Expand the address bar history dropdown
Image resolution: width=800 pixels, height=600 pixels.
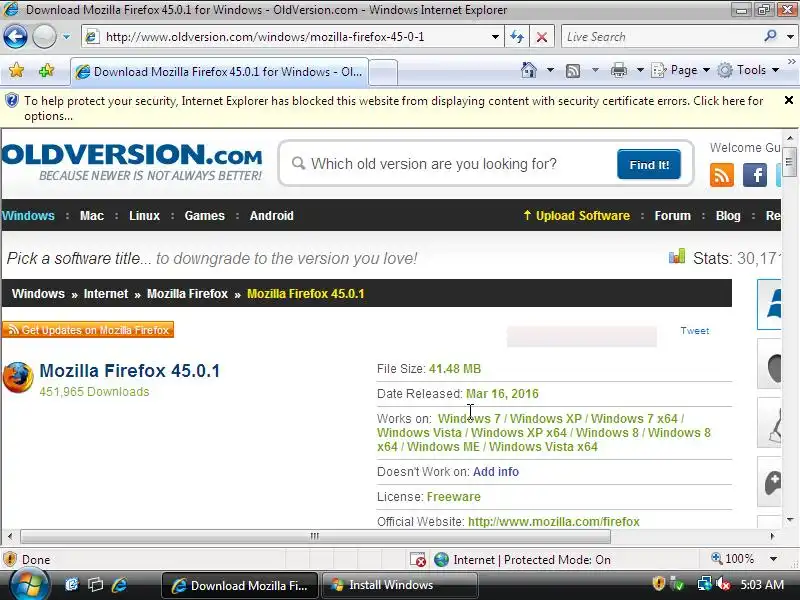495,37
